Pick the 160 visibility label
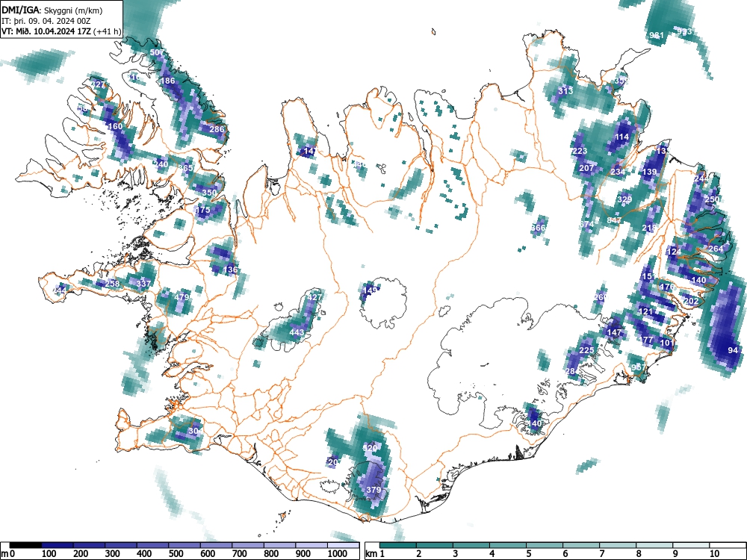Viewport: 747px width, 560px height. tap(115, 127)
